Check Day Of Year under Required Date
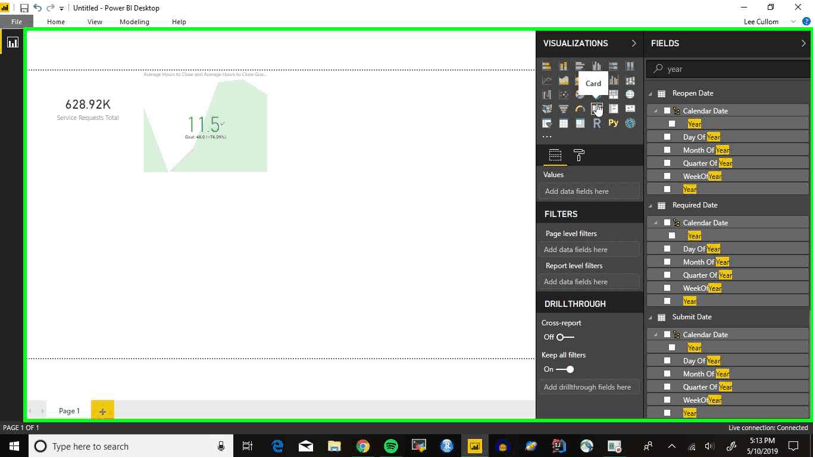 coord(667,248)
